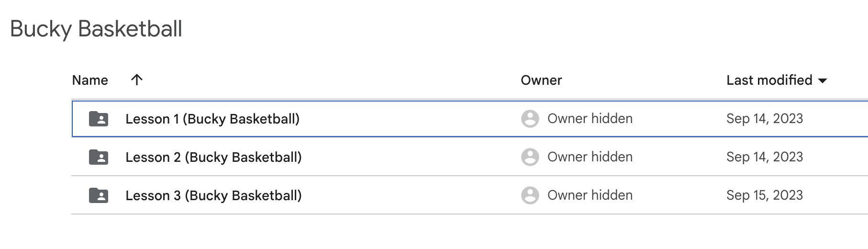Click Owner hidden text in Lesson 1 row

coord(590,119)
